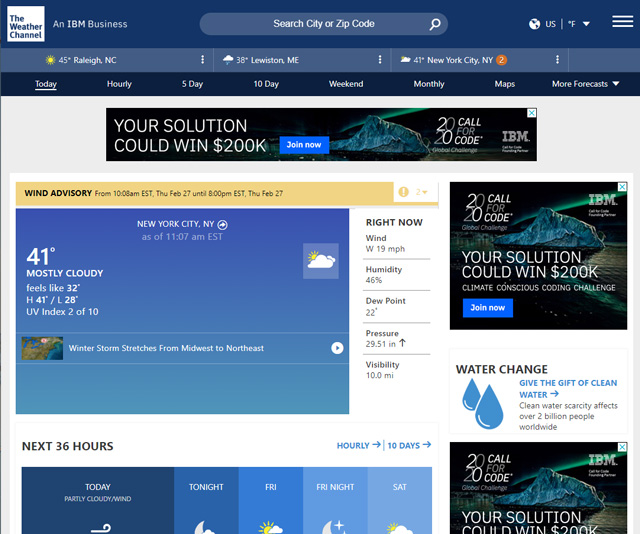Select the FRI forecast column

271,501
